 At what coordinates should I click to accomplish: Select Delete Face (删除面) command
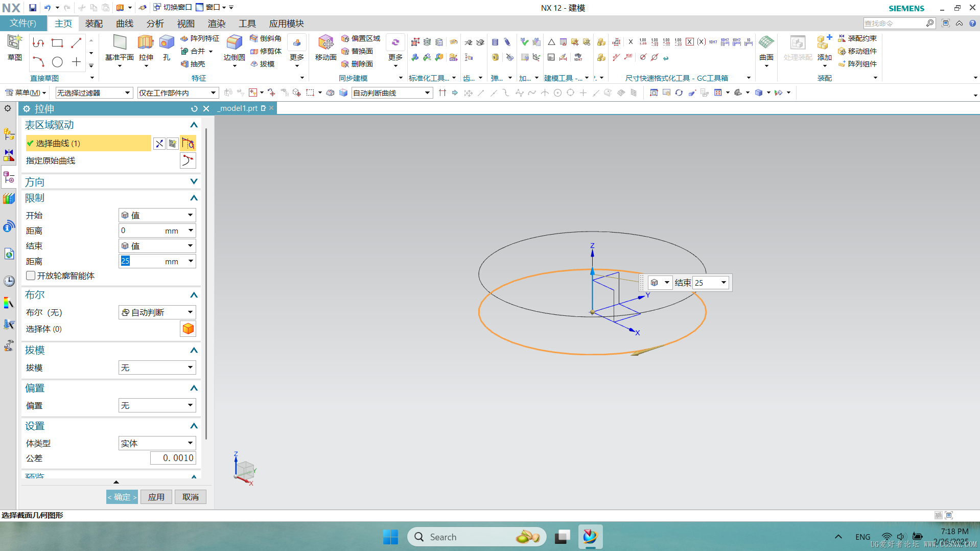357,64
